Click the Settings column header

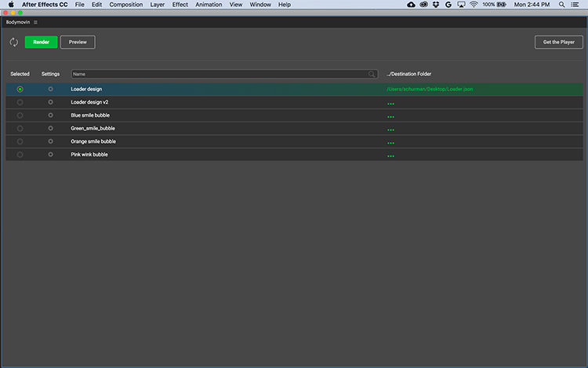tap(50, 74)
